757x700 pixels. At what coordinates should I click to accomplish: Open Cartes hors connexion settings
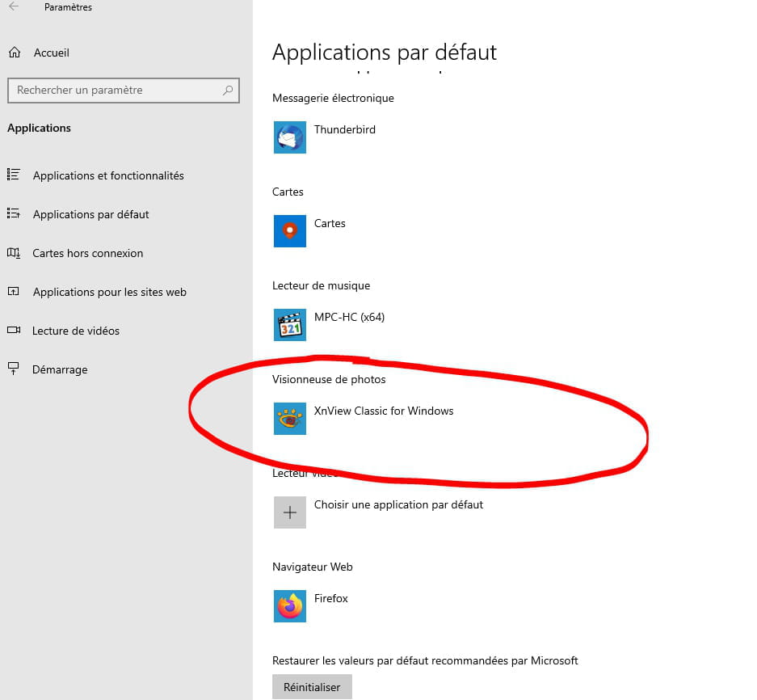(x=87, y=253)
